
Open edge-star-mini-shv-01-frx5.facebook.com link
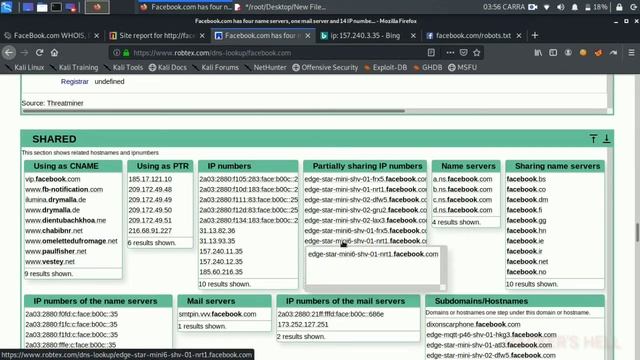(x=365, y=179)
